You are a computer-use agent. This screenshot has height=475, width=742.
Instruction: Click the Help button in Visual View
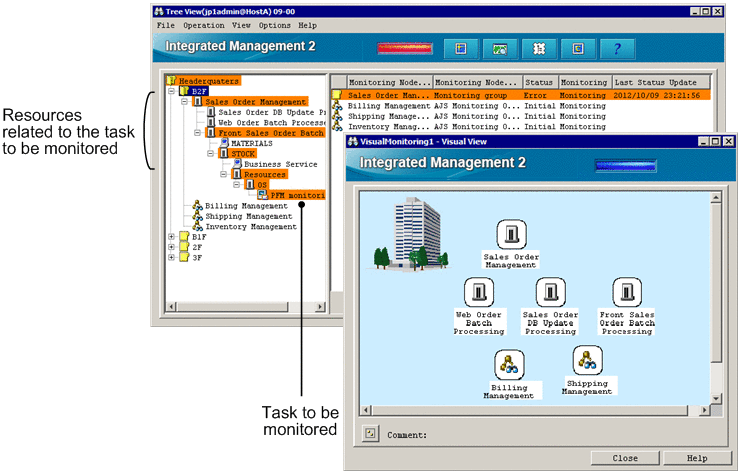(x=697, y=458)
